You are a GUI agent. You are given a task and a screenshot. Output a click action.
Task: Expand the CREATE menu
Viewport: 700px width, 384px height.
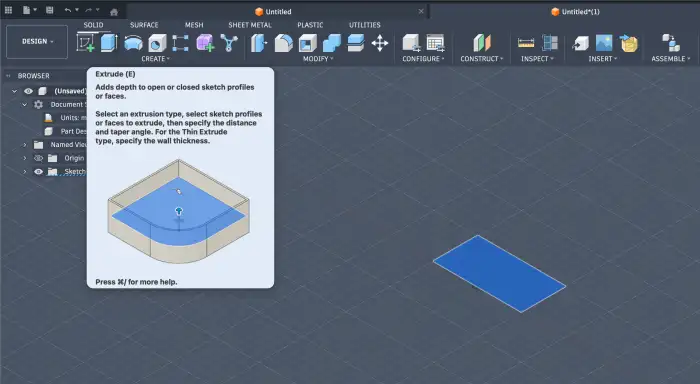click(155, 59)
